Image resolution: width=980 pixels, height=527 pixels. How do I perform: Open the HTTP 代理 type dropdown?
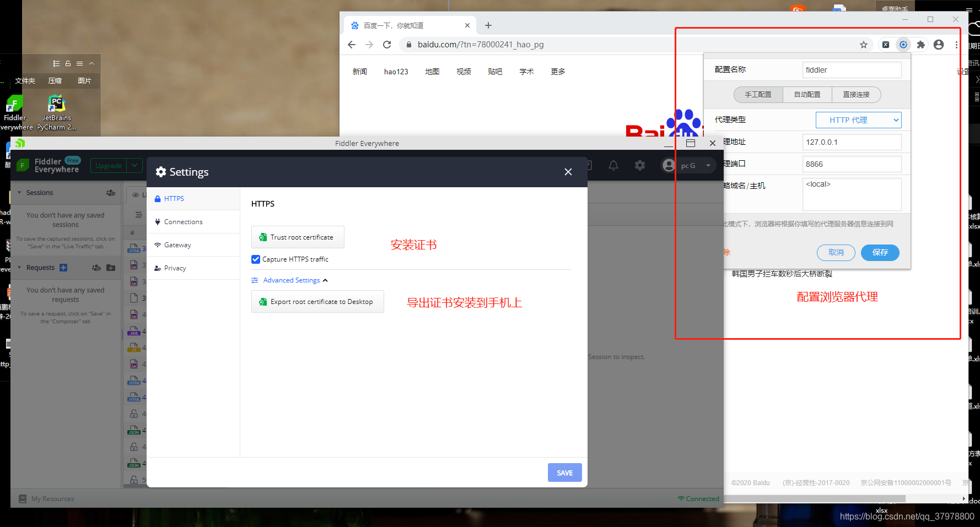(x=858, y=120)
